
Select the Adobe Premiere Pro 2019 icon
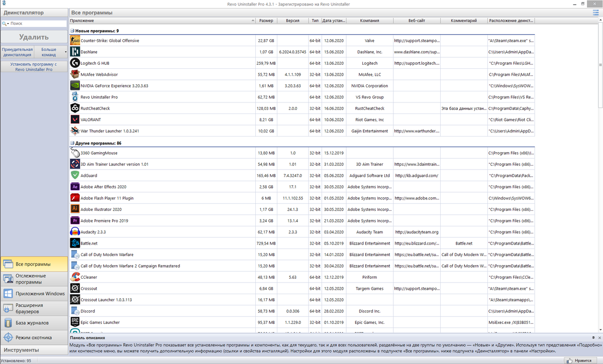75,220
